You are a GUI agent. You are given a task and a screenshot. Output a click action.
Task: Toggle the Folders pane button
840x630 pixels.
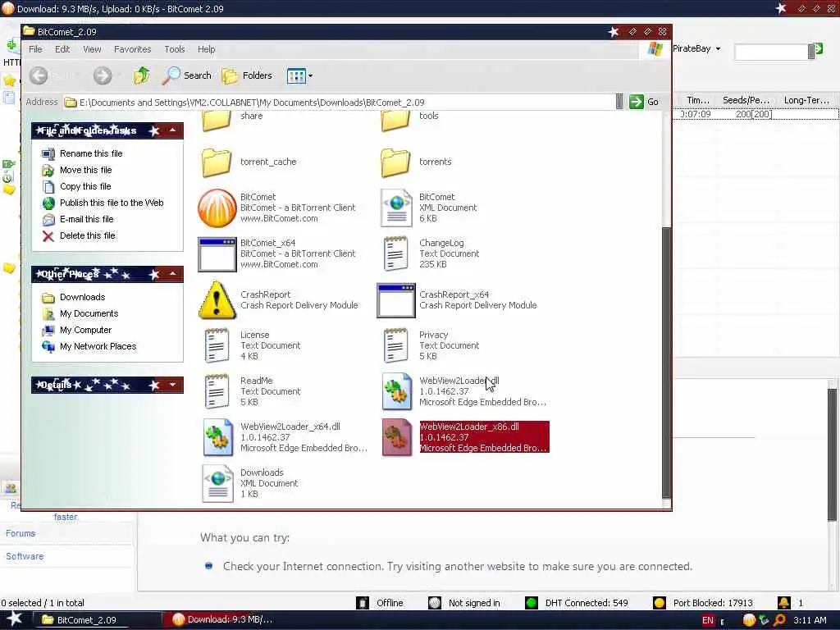[x=247, y=75]
